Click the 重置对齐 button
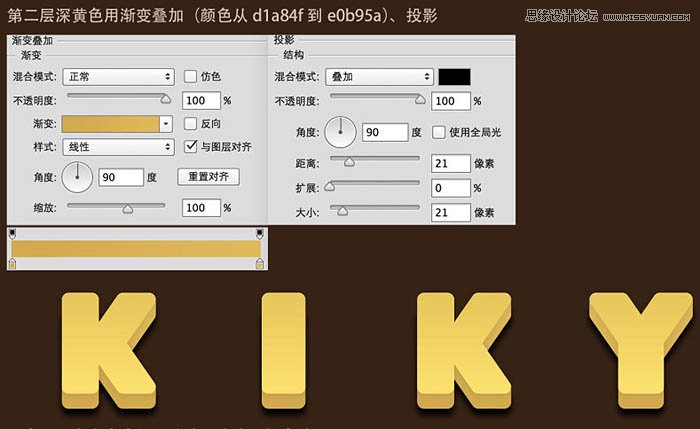The height and width of the screenshot is (429, 700). 208,177
